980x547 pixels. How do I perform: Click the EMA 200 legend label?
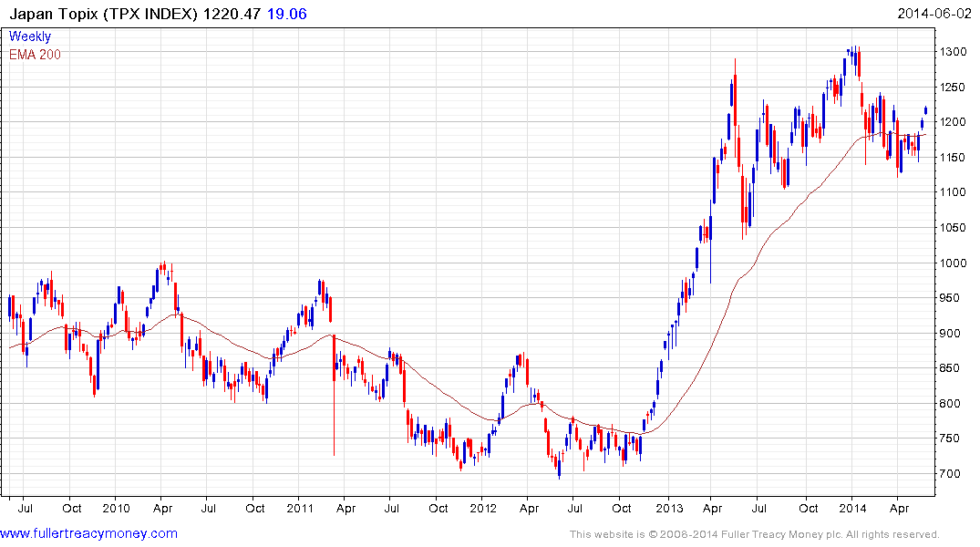pos(35,55)
